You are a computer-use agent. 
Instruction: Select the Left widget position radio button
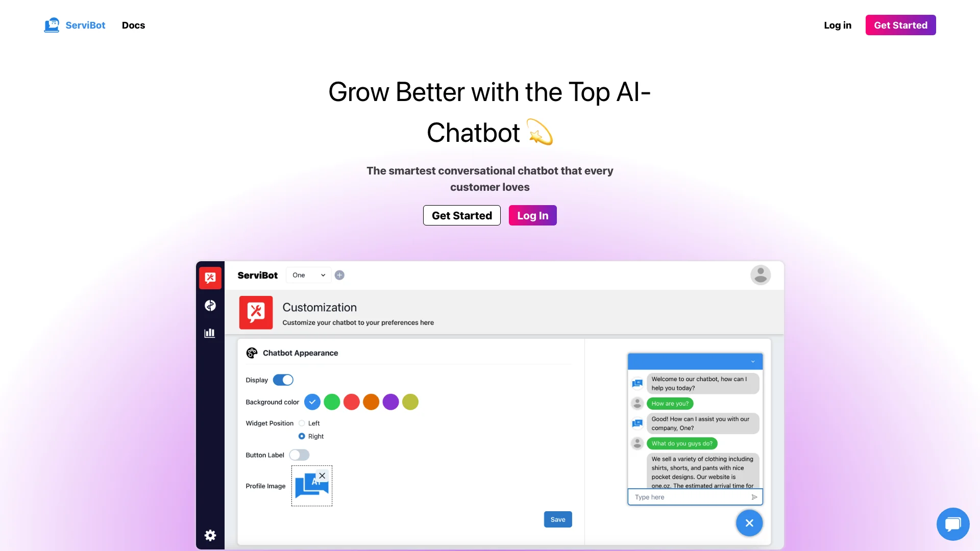pyautogui.click(x=302, y=422)
